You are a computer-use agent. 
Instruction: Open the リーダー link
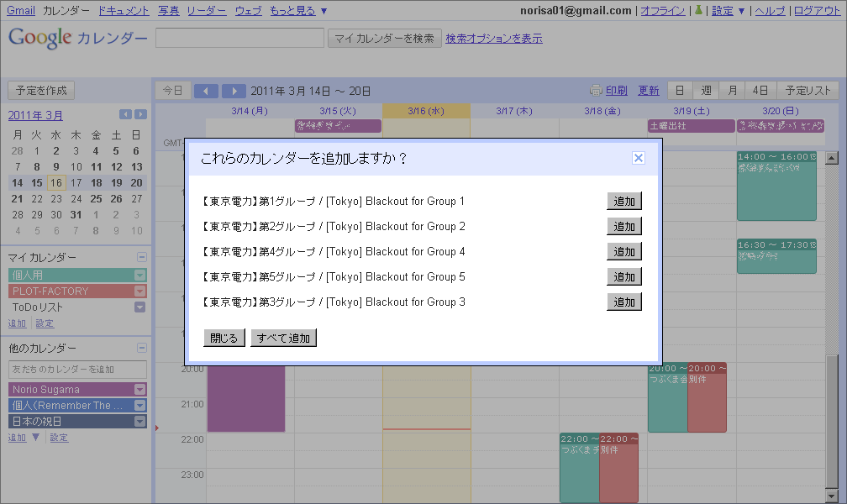(x=207, y=10)
